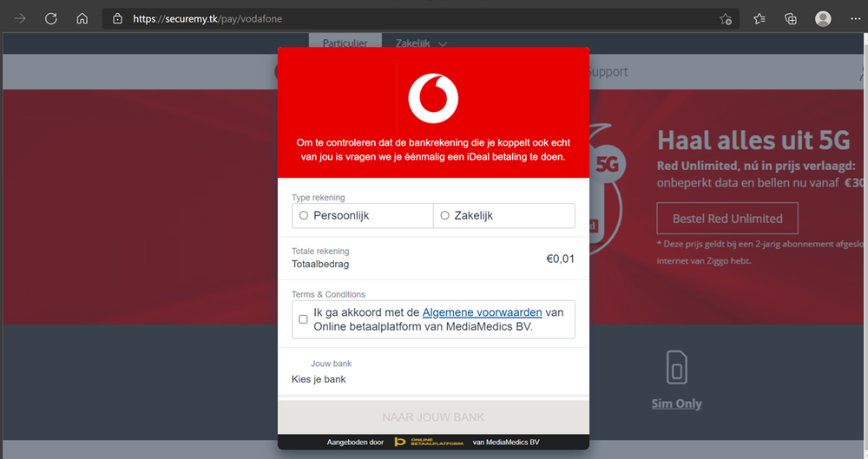Tick the agree to Algemene voorwaarden checkbox
Image resolution: width=868 pixels, height=459 pixels.
tap(303, 319)
